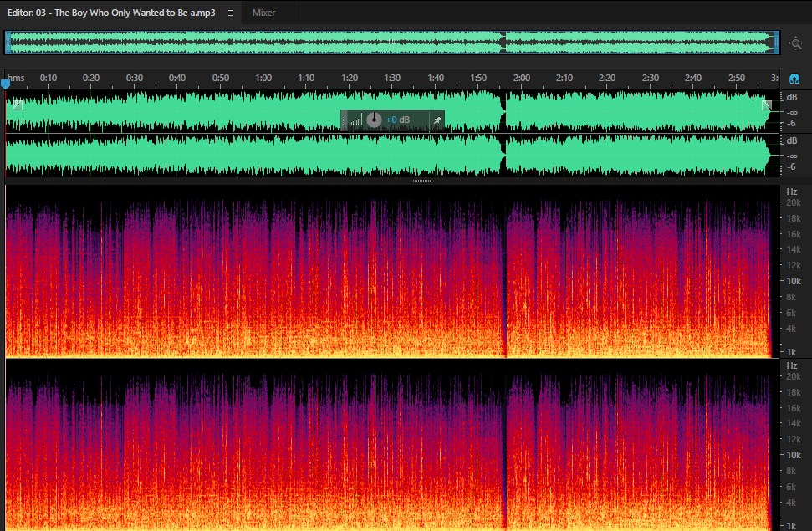Click the 12k label on the upper spectrogram scale
This screenshot has height=531, width=812.
[794, 265]
